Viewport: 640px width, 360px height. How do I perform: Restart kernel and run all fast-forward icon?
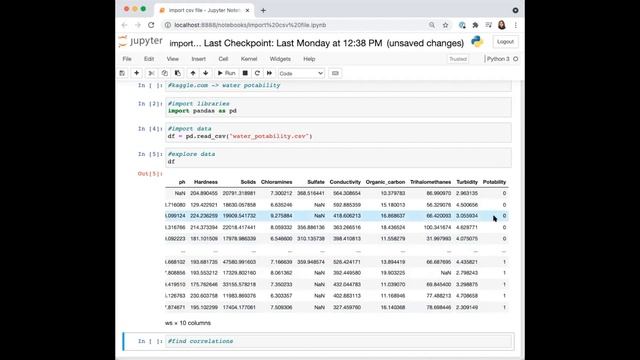(x=269, y=73)
